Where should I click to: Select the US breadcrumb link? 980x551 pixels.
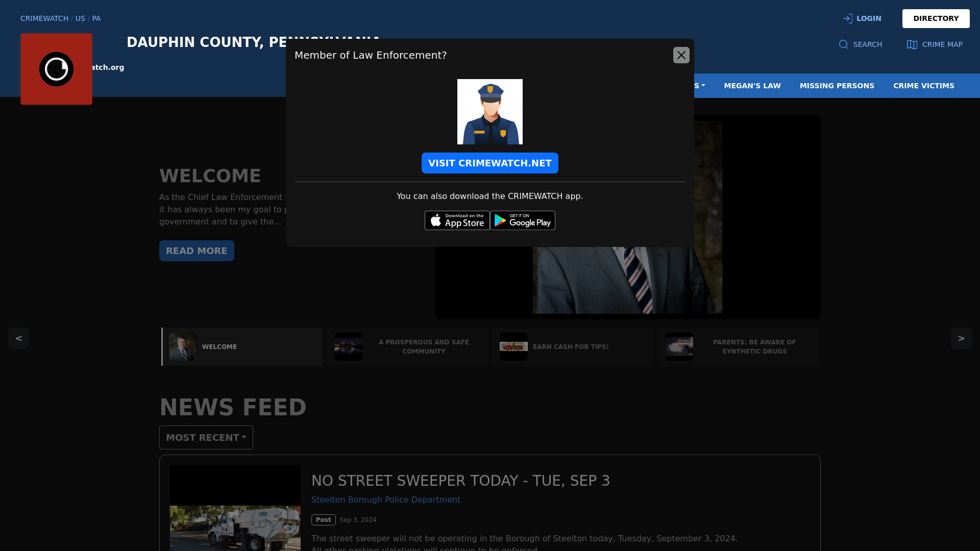pyautogui.click(x=80, y=18)
